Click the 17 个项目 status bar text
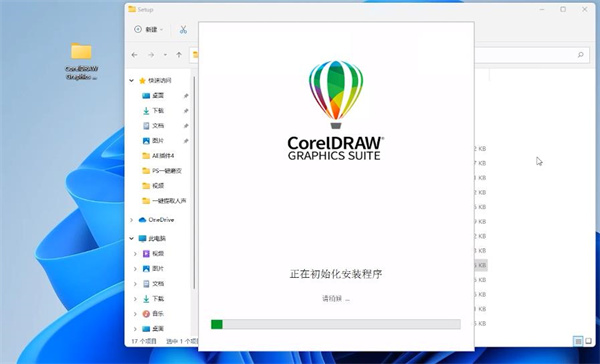 tap(144, 341)
